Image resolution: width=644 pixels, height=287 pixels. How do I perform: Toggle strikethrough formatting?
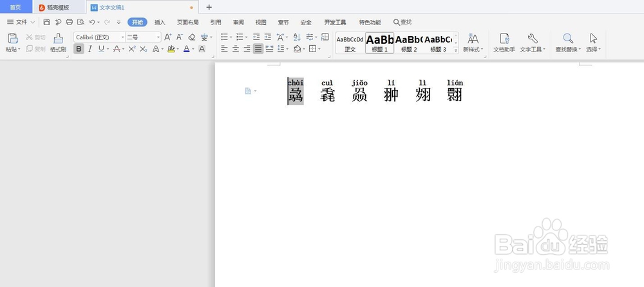pos(116,49)
